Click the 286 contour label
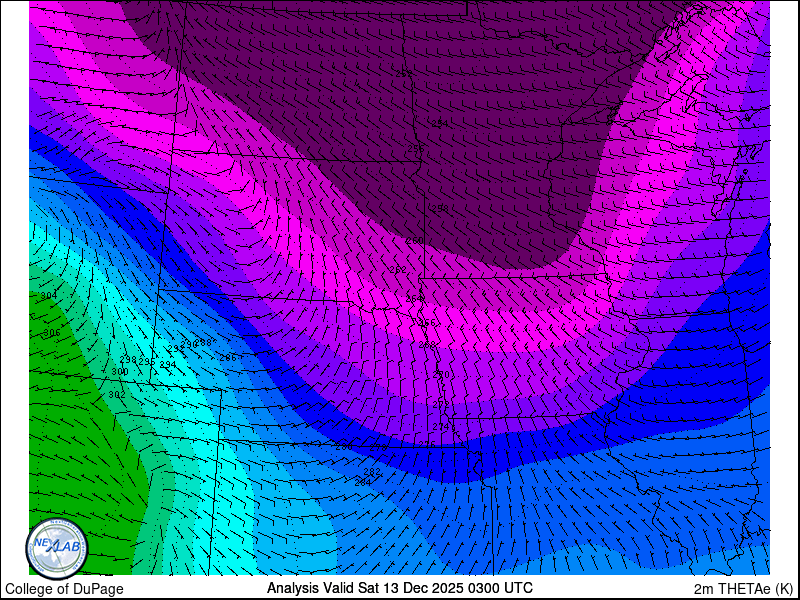Screen dimensions: 800x600 [x=228, y=358]
